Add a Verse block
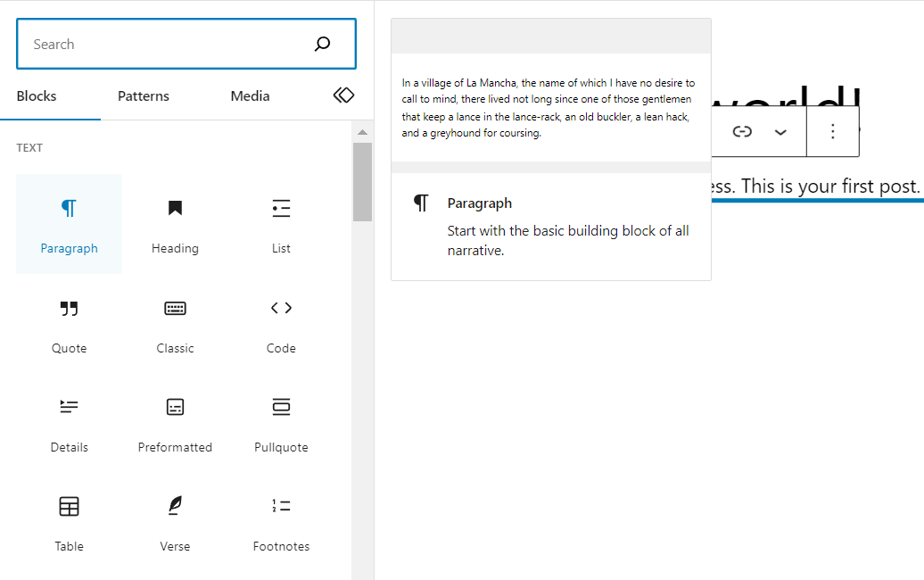Screen dimensions: 924x580 [175, 521]
